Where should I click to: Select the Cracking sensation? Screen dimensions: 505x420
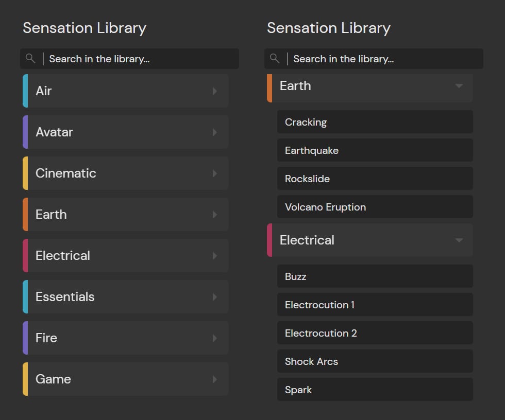click(375, 122)
